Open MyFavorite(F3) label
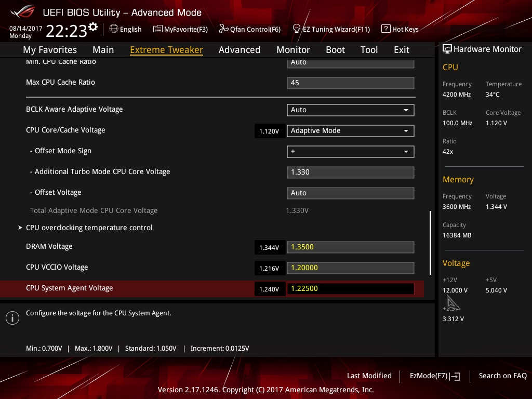 click(186, 29)
